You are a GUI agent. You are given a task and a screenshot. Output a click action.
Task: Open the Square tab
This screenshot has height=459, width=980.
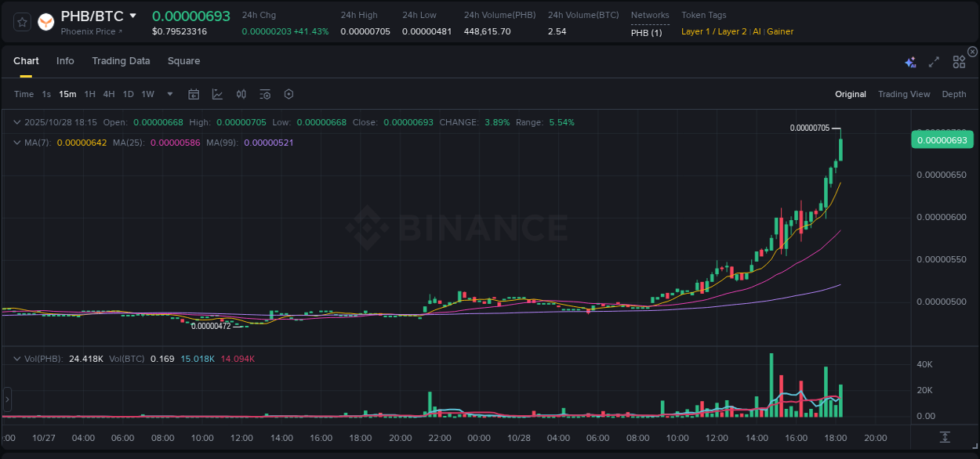click(183, 60)
